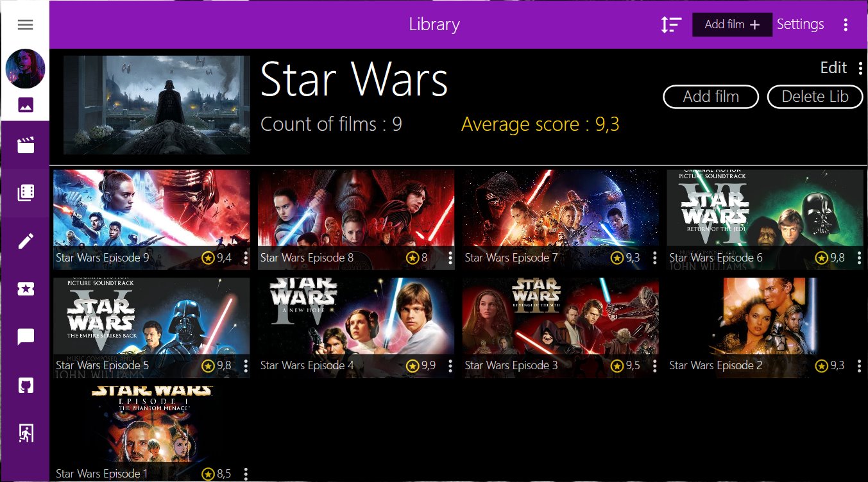Open Settings in the top bar
The image size is (868, 482).
click(800, 24)
